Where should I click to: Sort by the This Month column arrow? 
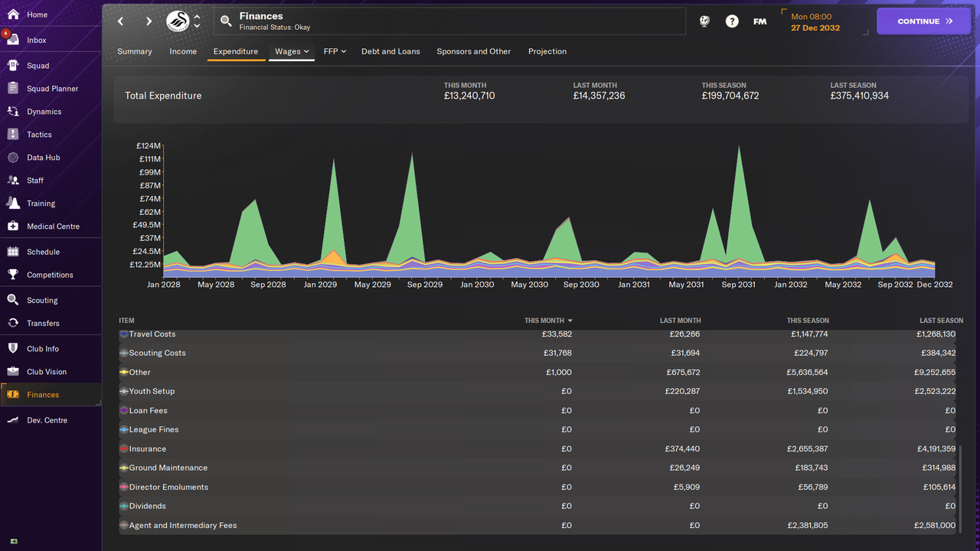tap(570, 321)
